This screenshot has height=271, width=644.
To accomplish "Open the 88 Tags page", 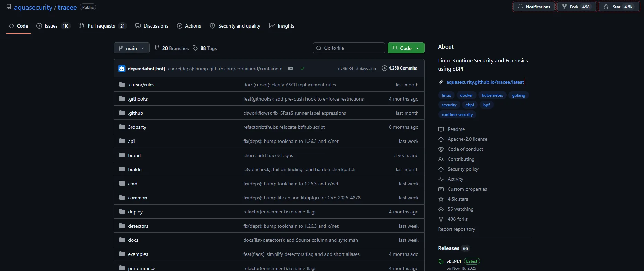I will click(x=205, y=48).
